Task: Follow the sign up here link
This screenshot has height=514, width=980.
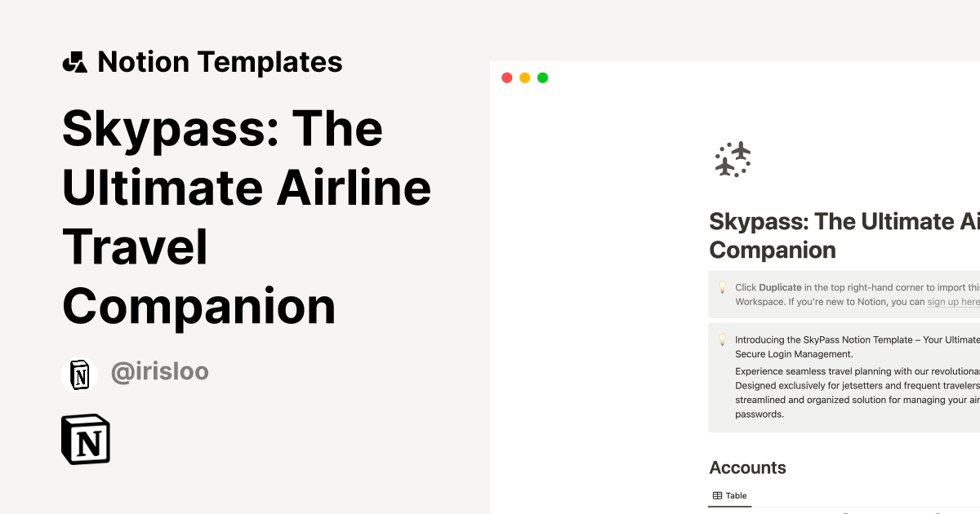Action: click(x=952, y=301)
